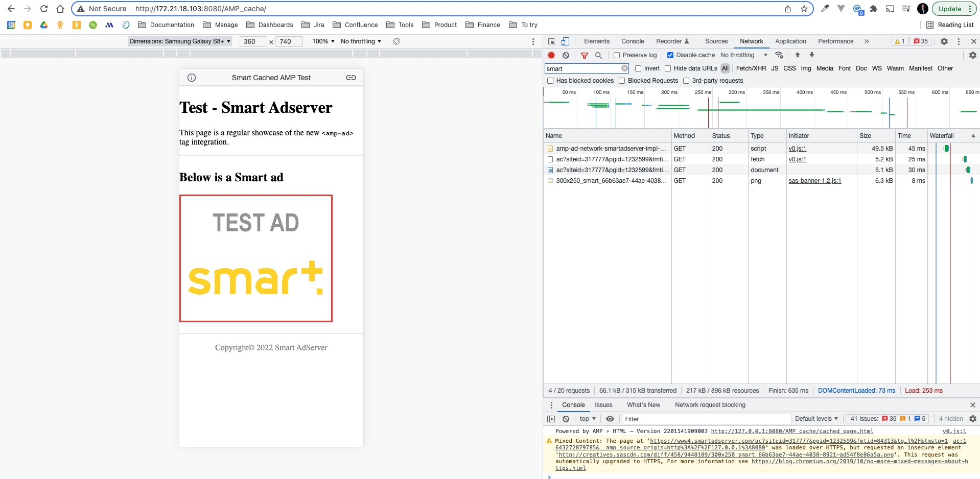This screenshot has width=980, height=479.
Task: Clear the 'smart' filter text
Action: coord(624,68)
